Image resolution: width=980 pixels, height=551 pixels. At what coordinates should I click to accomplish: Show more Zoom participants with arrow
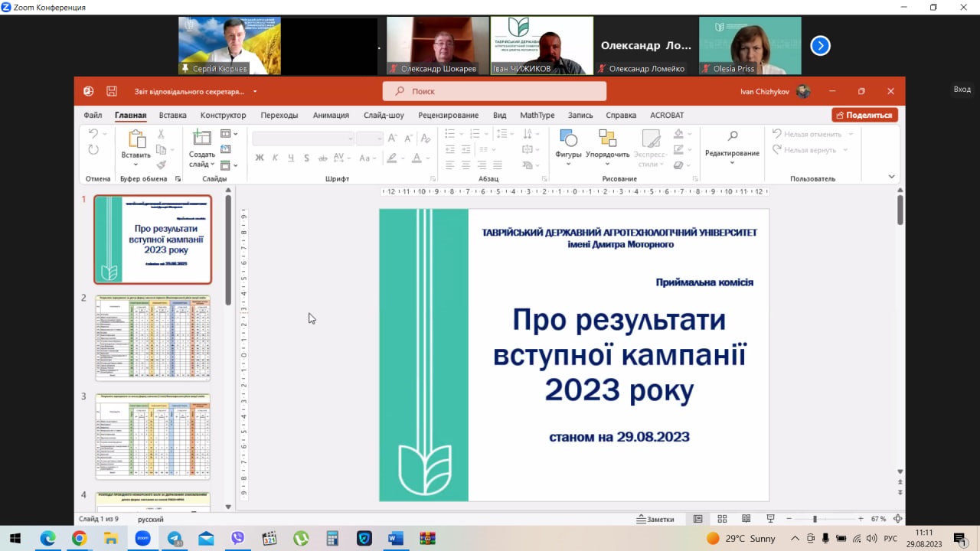point(820,46)
